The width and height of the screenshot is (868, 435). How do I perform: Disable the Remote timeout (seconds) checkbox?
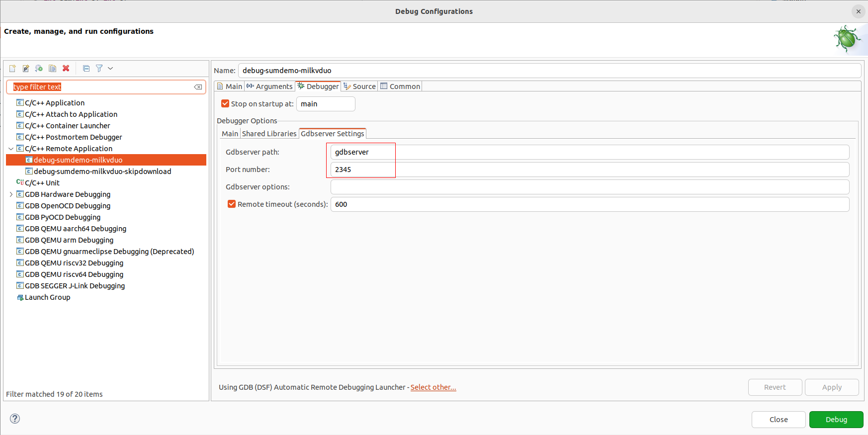(232, 204)
